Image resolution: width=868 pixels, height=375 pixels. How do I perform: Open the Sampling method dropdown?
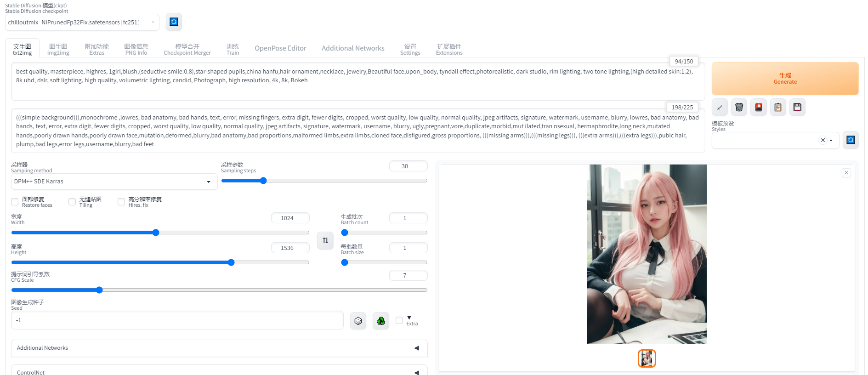[114, 182]
